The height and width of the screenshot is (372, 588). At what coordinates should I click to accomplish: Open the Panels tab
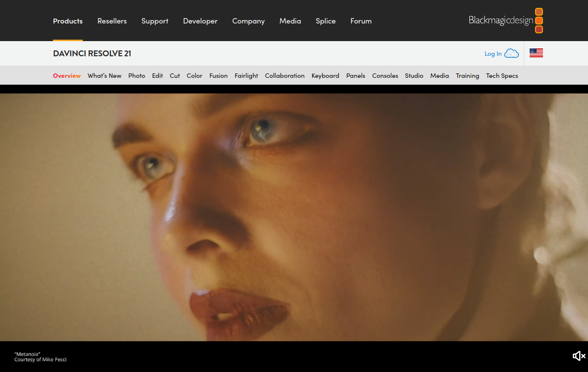click(356, 75)
